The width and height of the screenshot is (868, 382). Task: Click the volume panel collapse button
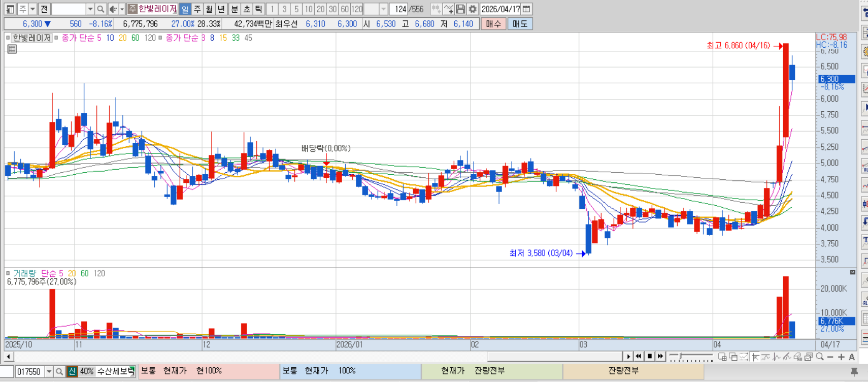coord(853,272)
